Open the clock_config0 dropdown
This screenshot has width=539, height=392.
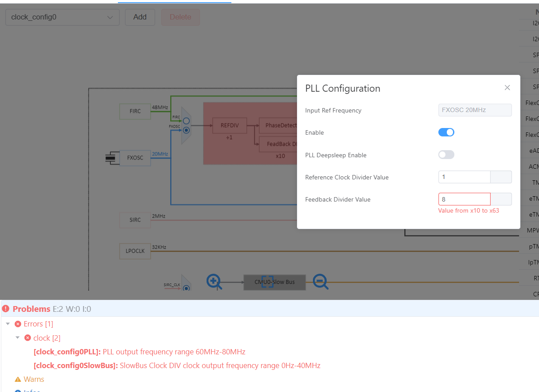[x=62, y=17]
